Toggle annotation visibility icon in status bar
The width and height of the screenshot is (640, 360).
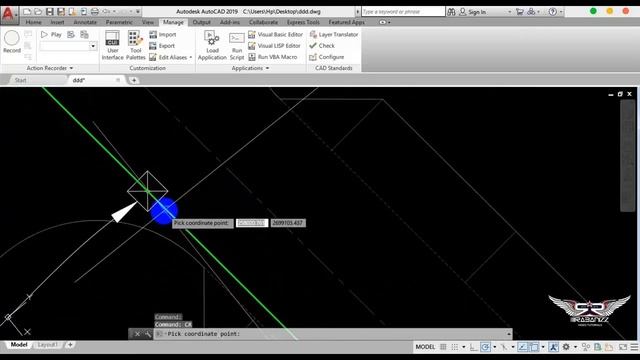[553, 347]
